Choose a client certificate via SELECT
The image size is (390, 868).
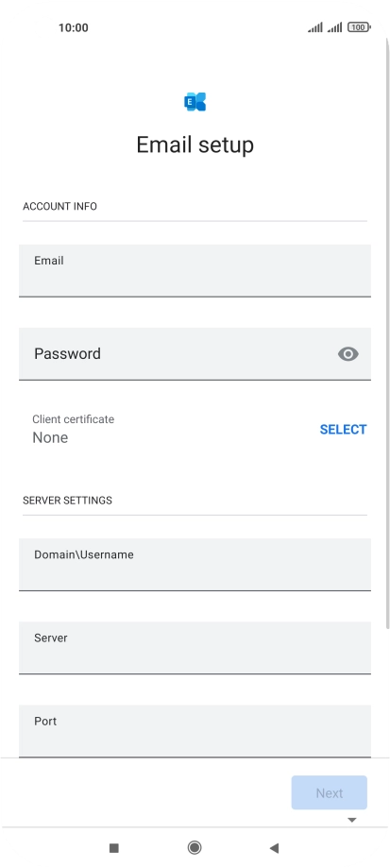(343, 430)
